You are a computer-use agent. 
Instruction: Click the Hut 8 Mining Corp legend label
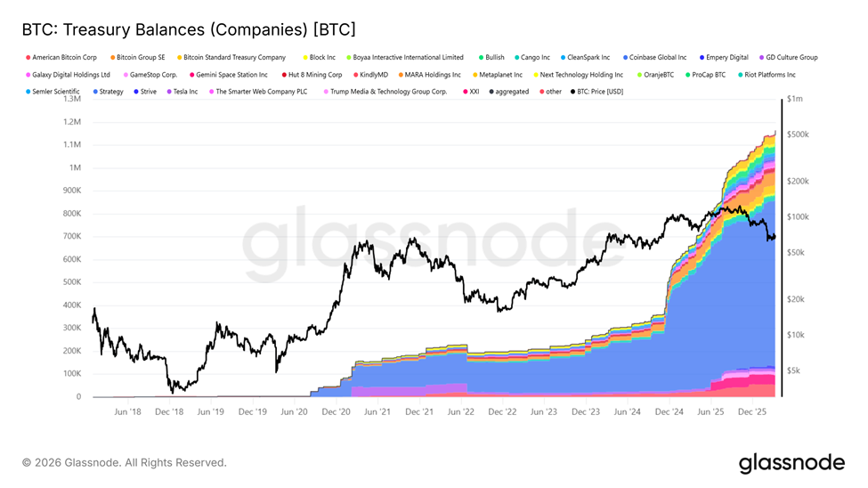point(315,75)
